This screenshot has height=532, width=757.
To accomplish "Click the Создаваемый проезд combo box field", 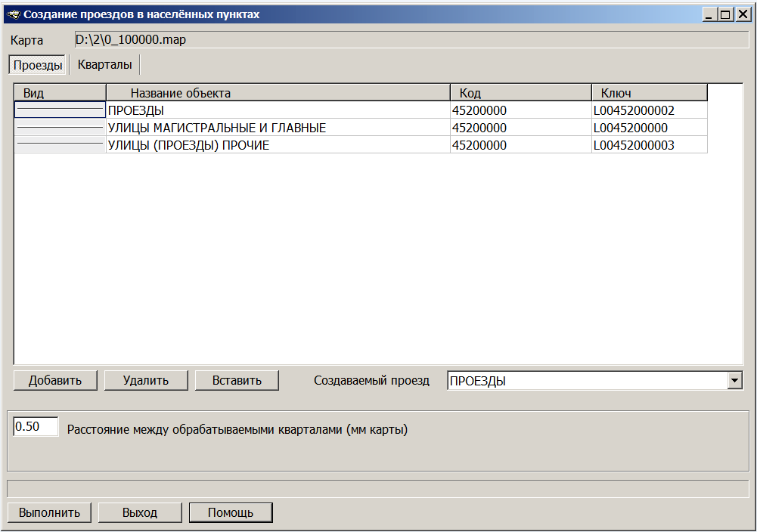I will pos(586,381).
